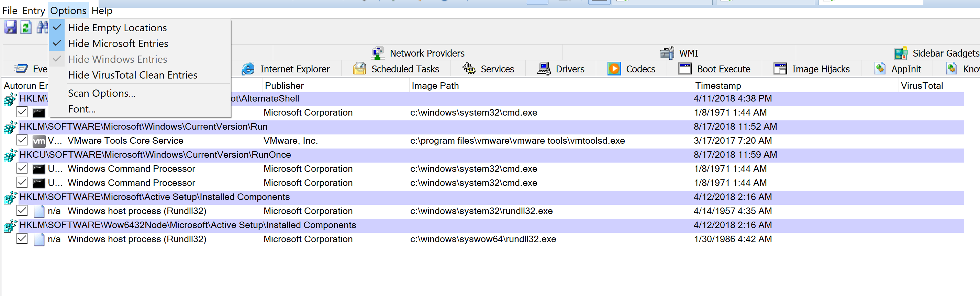
Task: Open Scan Options dialog
Action: (x=102, y=93)
